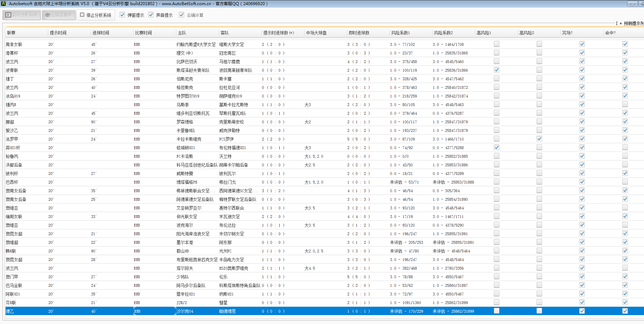Viewport: 644px width, 324px height.
Task: Select the 卡拉卡斯维克 match row
Action: pyautogui.click(x=189, y=139)
